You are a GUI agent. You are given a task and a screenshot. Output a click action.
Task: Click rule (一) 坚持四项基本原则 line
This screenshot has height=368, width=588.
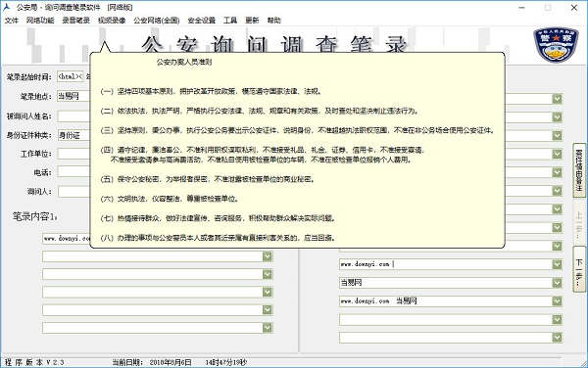pyautogui.click(x=212, y=91)
